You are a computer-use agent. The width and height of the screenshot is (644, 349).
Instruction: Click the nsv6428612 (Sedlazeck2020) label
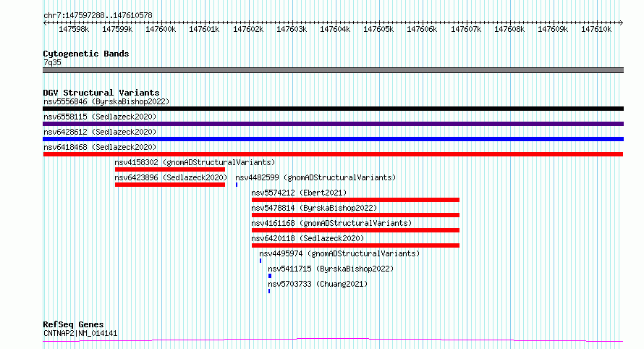[x=100, y=132]
